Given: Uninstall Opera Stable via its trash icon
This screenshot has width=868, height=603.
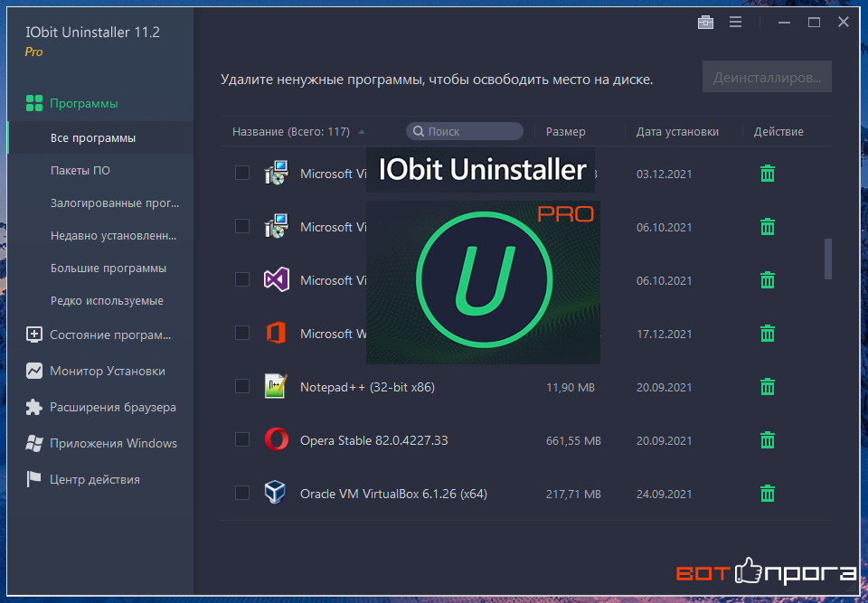Looking at the screenshot, I should tap(768, 440).
